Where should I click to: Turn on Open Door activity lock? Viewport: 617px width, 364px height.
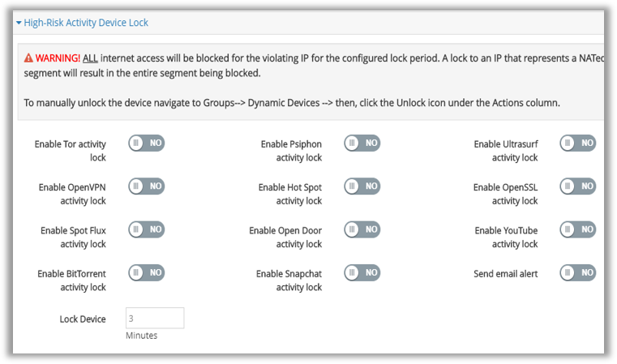tap(362, 229)
